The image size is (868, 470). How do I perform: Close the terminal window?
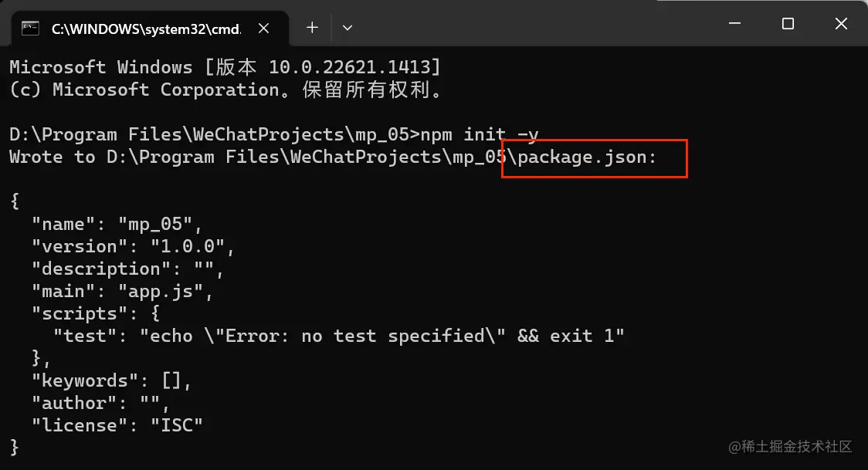(x=841, y=24)
